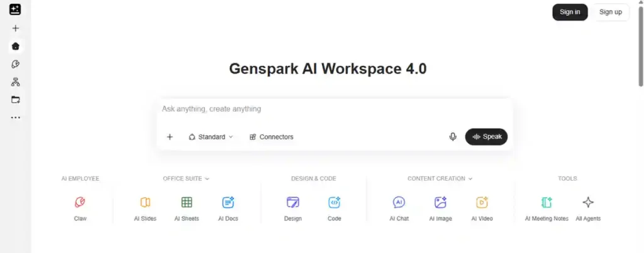The height and width of the screenshot is (253, 644).
Task: Go to Home via sidebar house icon
Action: 16,46
